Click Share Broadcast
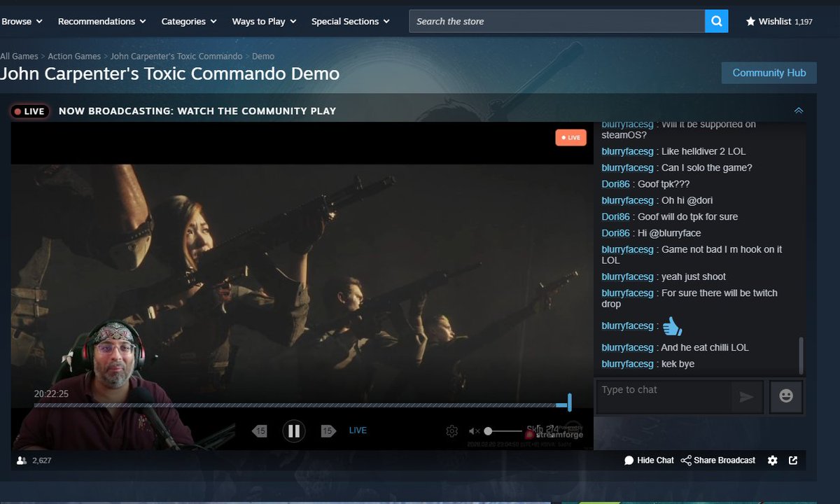This screenshot has height=504, width=840. pos(718,461)
